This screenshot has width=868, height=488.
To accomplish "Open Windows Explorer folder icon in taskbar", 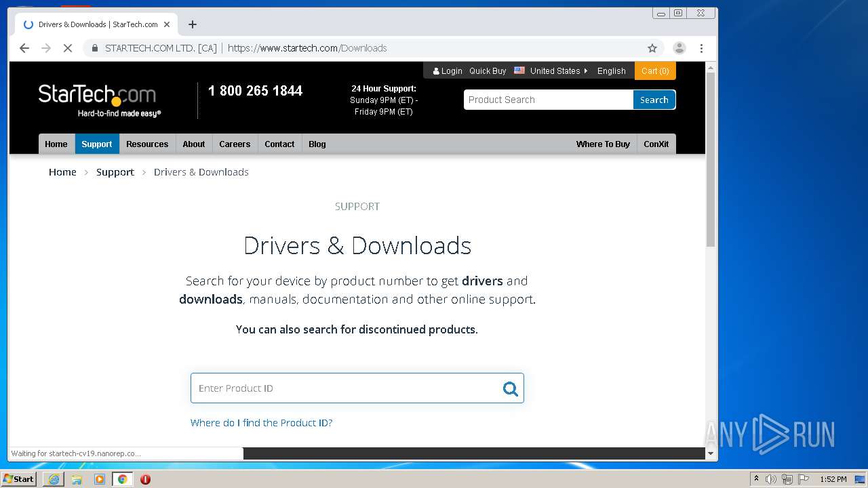I will pyautogui.click(x=77, y=479).
